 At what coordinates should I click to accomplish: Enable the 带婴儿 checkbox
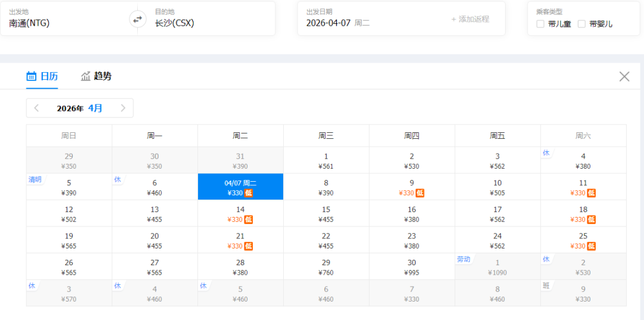click(581, 24)
